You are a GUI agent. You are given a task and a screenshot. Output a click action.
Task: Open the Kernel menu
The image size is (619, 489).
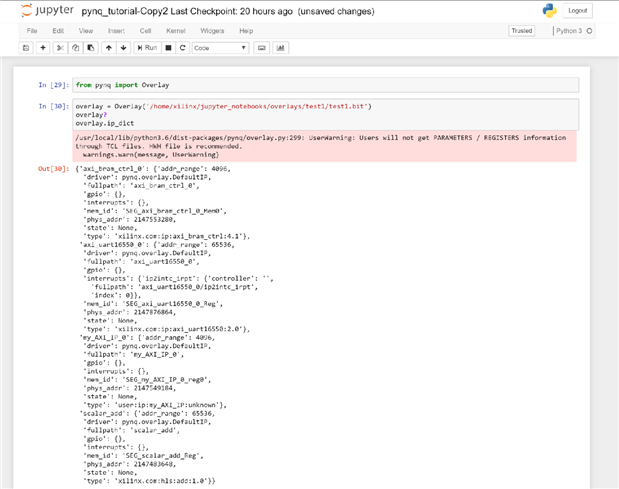175,31
